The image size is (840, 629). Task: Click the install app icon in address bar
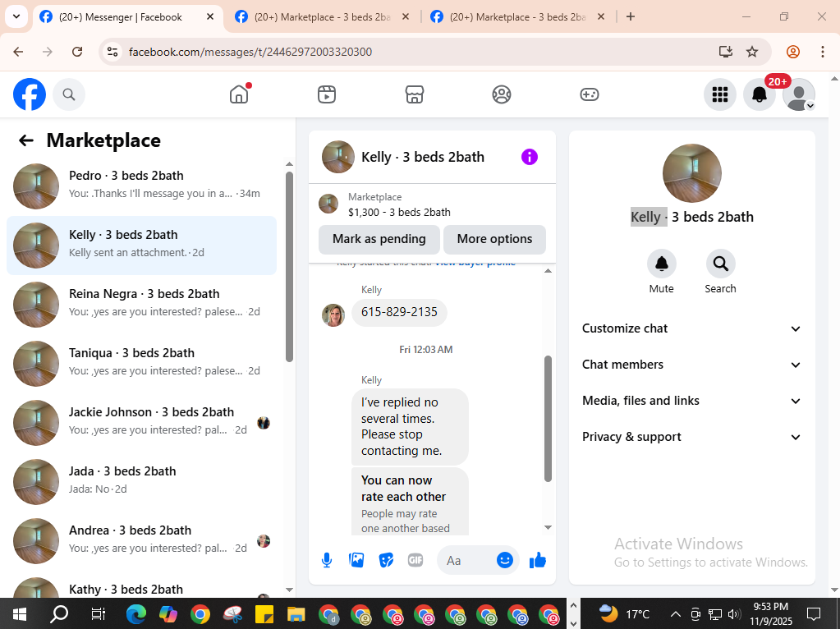point(725,52)
